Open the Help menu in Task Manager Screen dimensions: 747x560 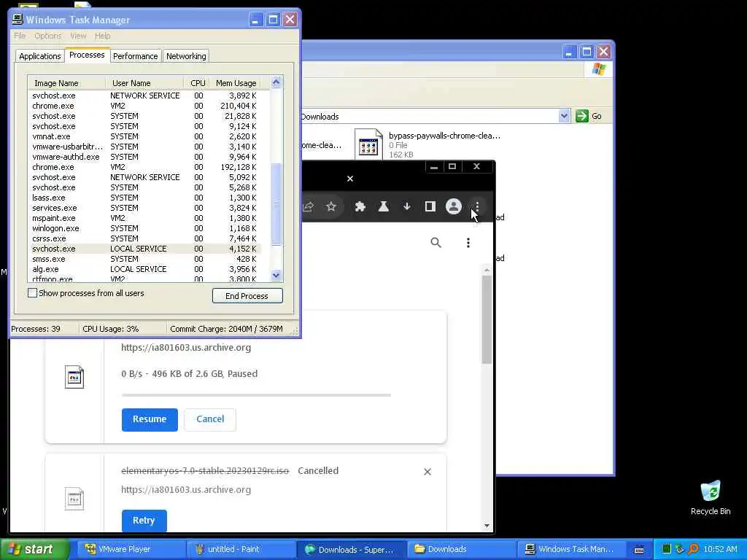pos(102,36)
